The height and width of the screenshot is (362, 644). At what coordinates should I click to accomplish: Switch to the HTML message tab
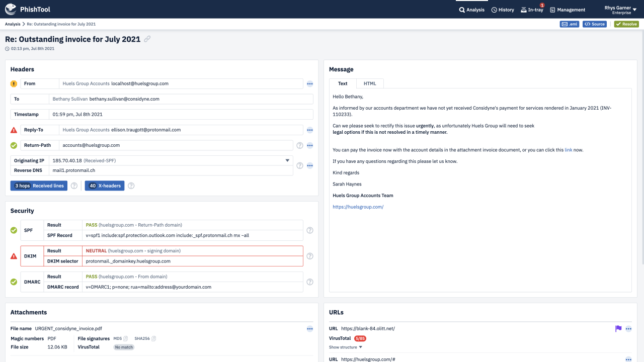coord(370,83)
